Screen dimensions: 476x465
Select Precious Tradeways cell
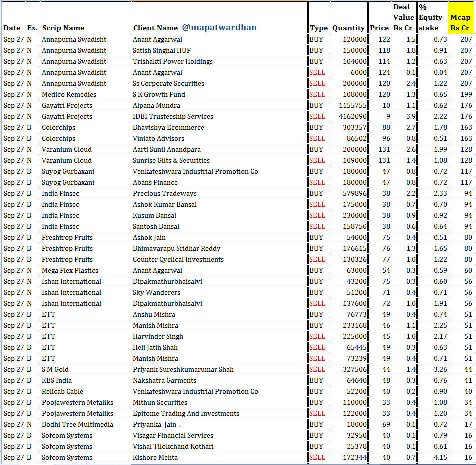tap(220, 193)
